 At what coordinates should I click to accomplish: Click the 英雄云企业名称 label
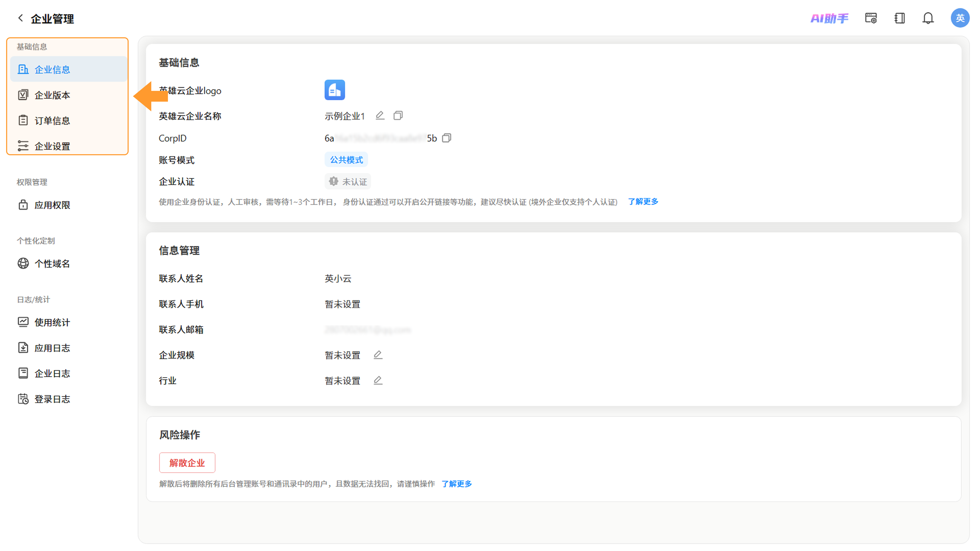[190, 116]
